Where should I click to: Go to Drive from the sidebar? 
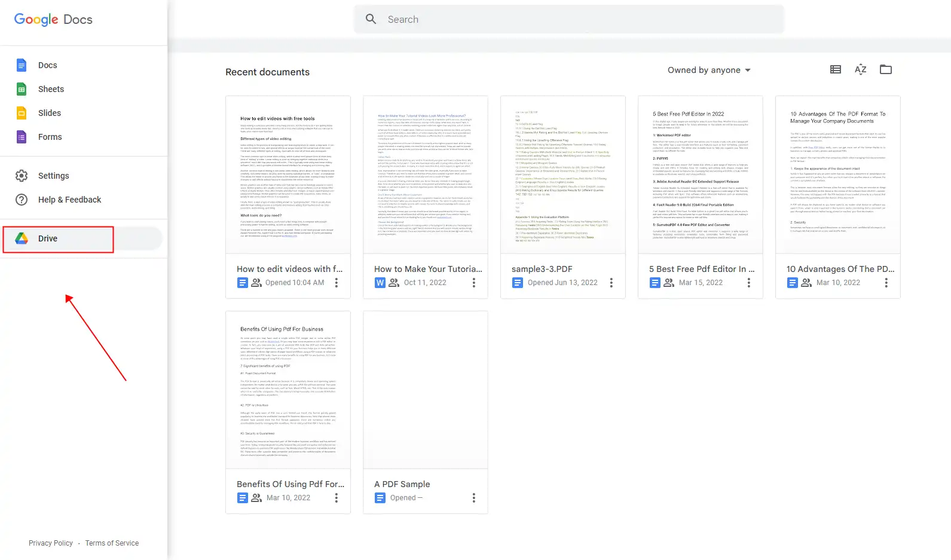click(81, 238)
